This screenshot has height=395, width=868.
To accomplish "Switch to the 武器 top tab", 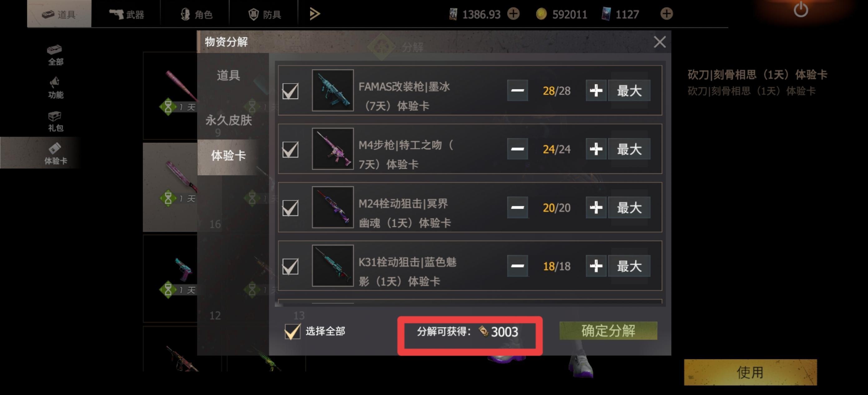I will (126, 14).
